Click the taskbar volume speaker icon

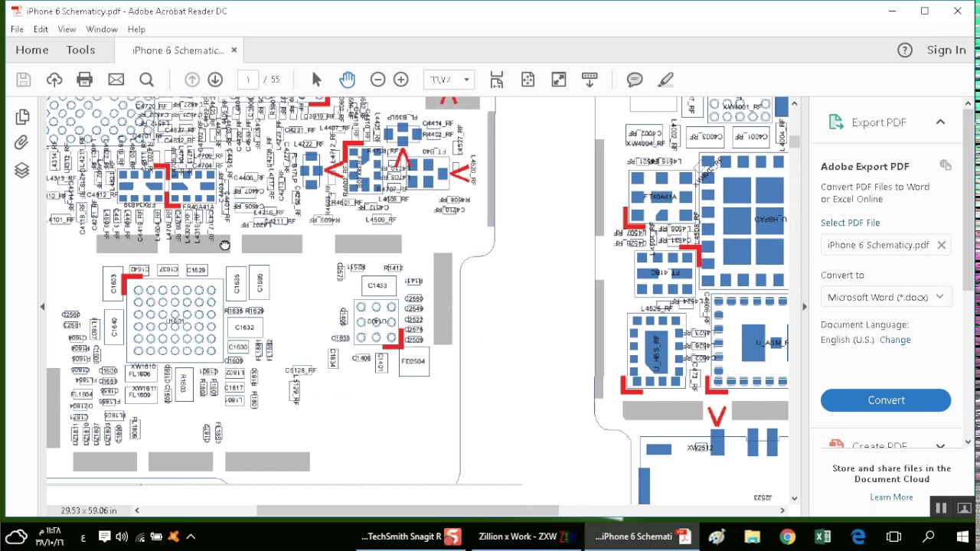(x=122, y=536)
